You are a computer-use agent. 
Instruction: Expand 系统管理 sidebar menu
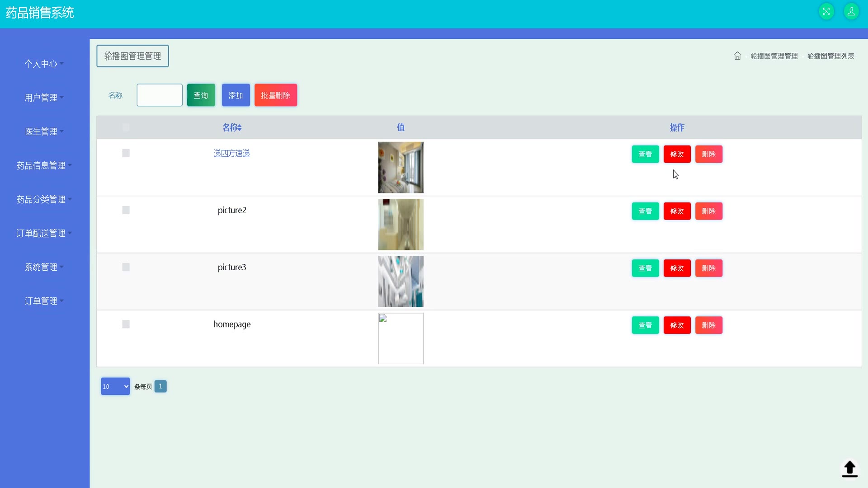(44, 267)
